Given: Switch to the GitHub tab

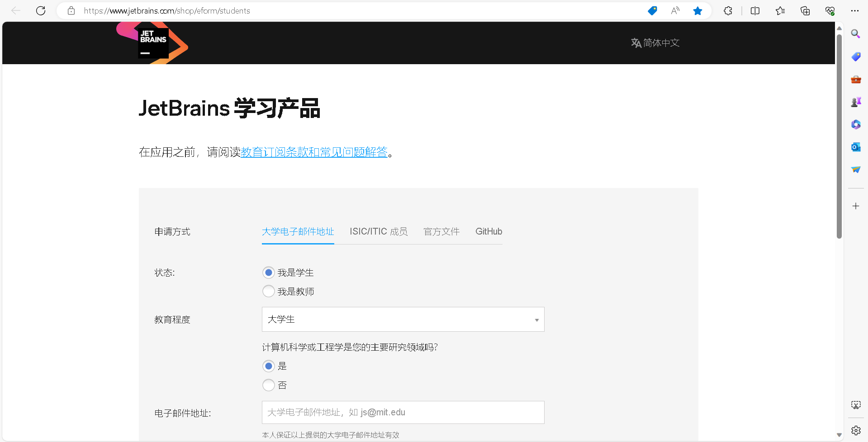Looking at the screenshot, I should (x=489, y=232).
